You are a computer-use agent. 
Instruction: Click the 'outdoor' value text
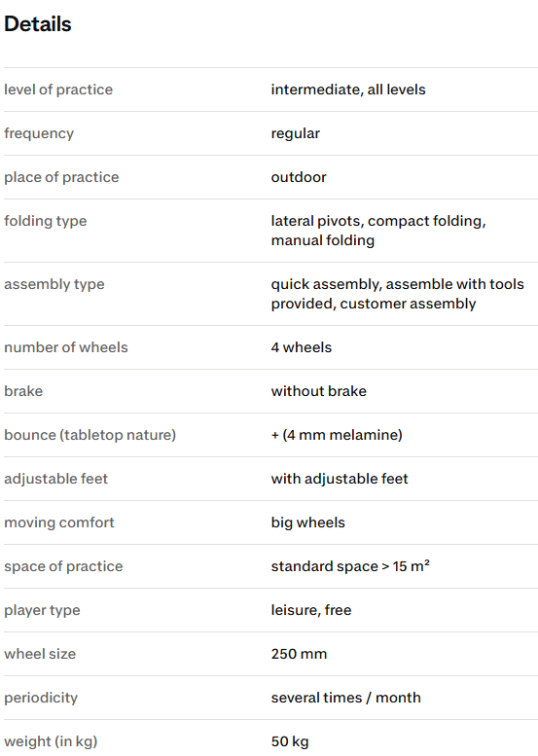click(x=299, y=177)
